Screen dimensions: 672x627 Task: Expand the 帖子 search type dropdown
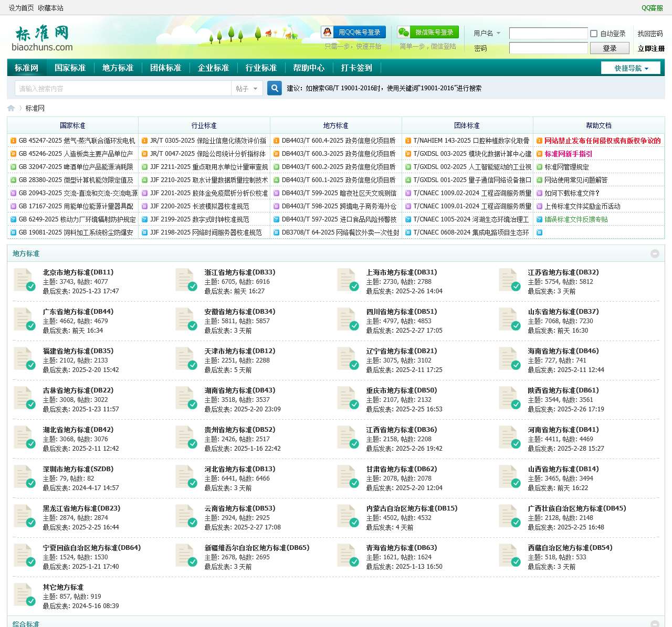point(247,89)
